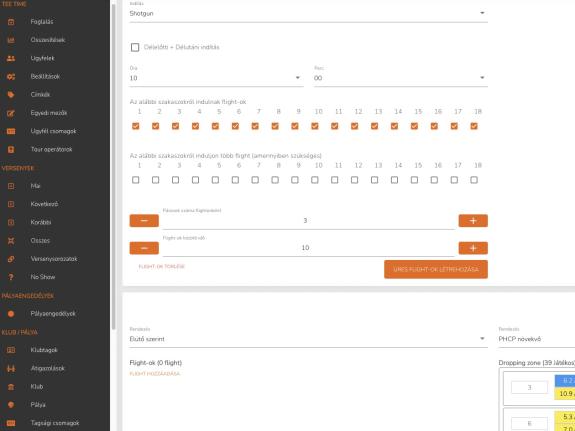The image size is (575, 431).
Task: Open the Indítás Shotgun dropdown
Action: click(308, 13)
